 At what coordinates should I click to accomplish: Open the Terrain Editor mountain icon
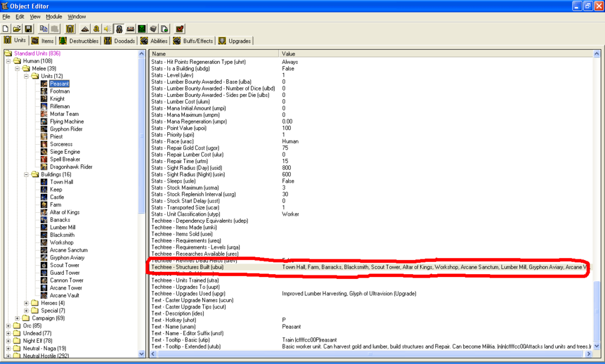pos(85,29)
